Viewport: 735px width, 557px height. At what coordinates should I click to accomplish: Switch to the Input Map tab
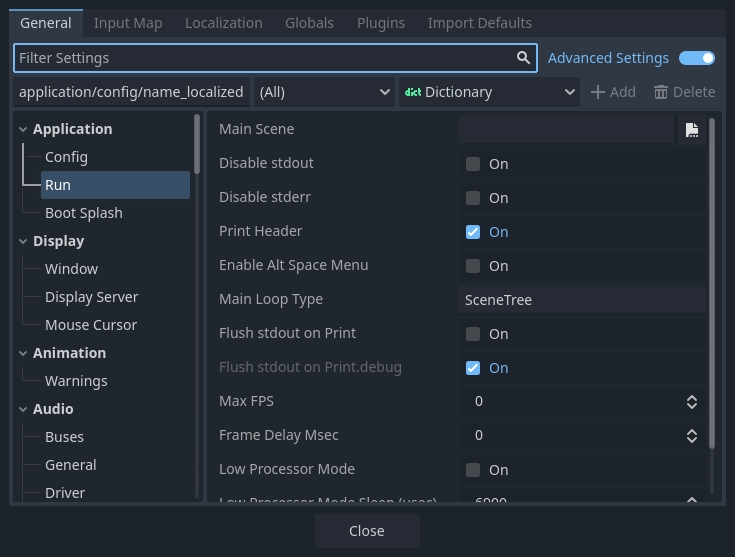click(127, 22)
